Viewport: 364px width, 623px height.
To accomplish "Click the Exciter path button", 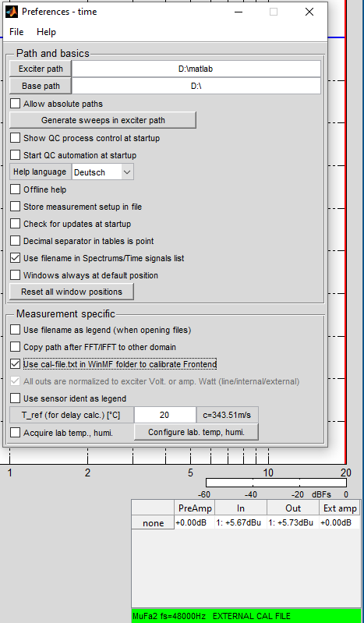I will tap(41, 69).
